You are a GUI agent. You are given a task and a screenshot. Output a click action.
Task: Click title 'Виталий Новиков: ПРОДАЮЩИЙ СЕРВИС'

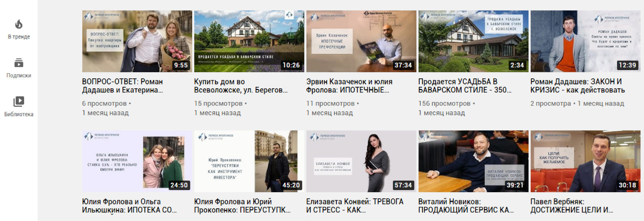pos(466,206)
